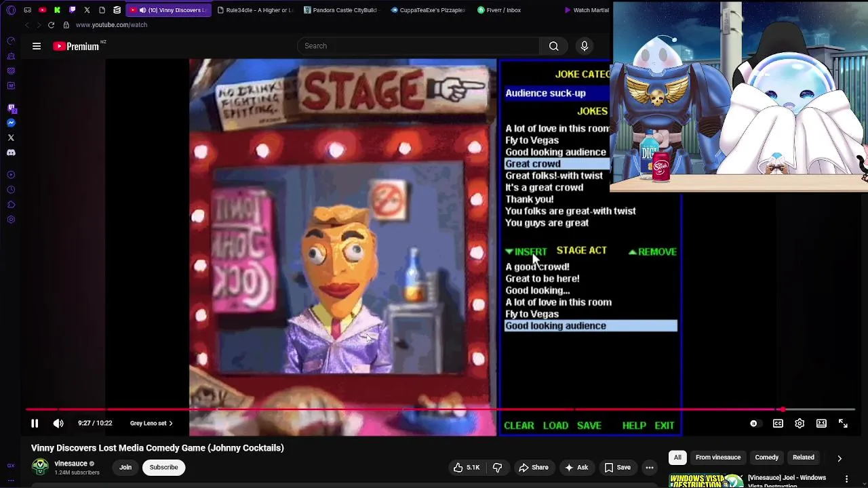Switch to CuppaTeaExe's Pizzaplex tab

point(428,10)
